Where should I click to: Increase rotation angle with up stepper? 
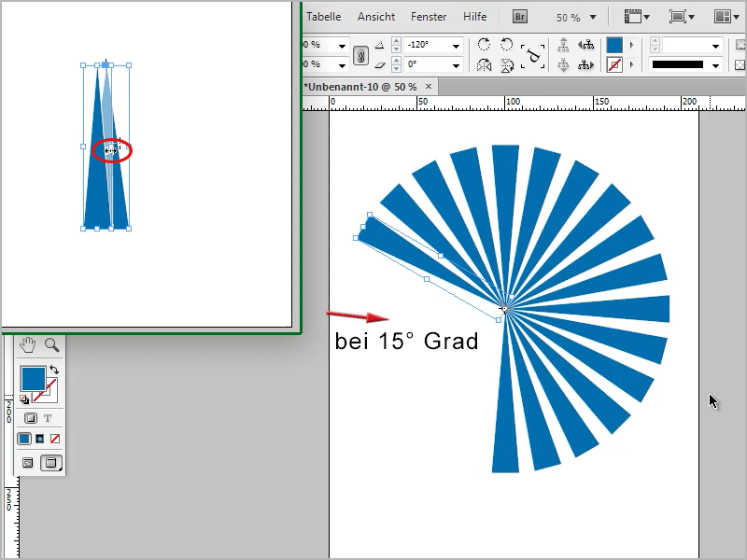coord(396,41)
